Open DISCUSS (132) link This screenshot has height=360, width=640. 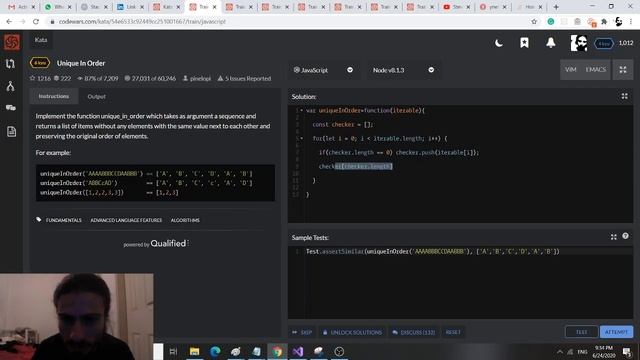pyautogui.click(x=413, y=332)
